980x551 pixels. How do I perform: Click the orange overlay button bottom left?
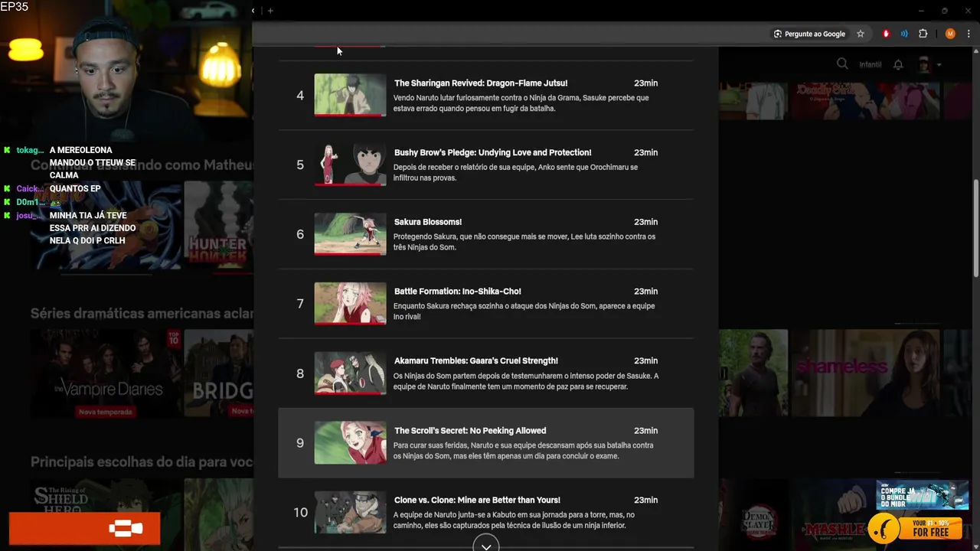[84, 528]
